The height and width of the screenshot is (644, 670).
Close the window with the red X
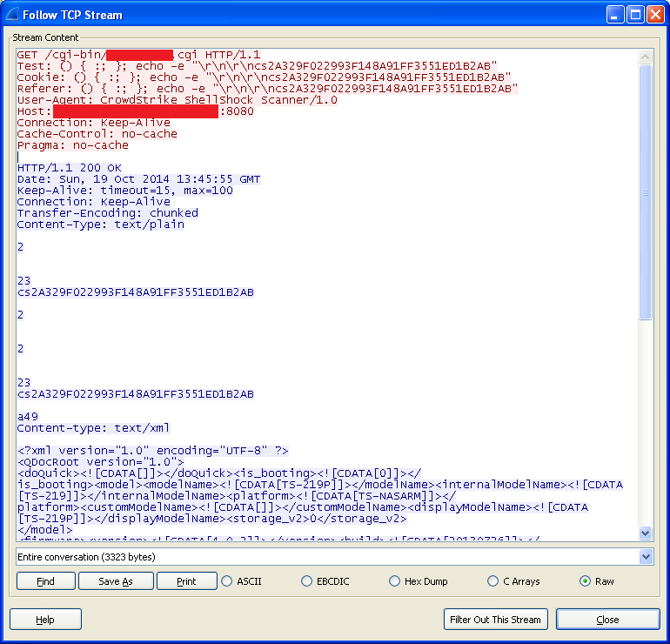pyautogui.click(x=655, y=15)
